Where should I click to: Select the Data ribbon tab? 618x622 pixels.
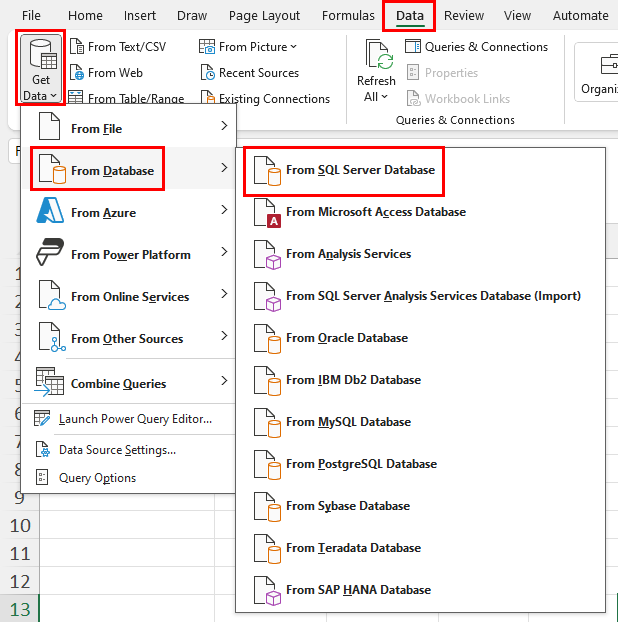[x=410, y=15]
